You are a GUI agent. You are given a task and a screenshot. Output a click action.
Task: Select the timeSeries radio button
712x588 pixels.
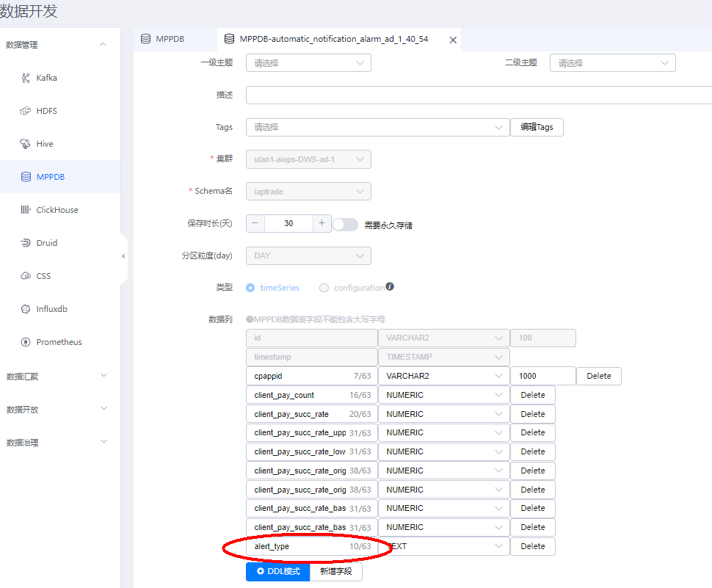coord(250,288)
